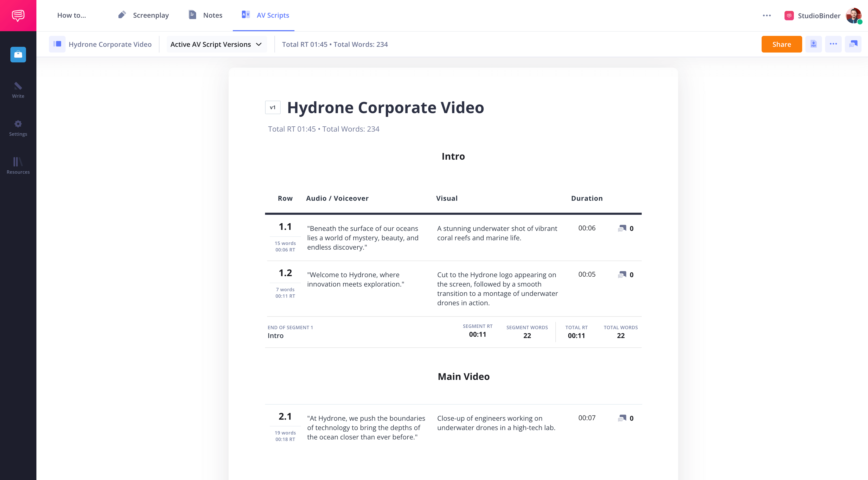
Task: Open Resources from the sidebar
Action: (18, 166)
